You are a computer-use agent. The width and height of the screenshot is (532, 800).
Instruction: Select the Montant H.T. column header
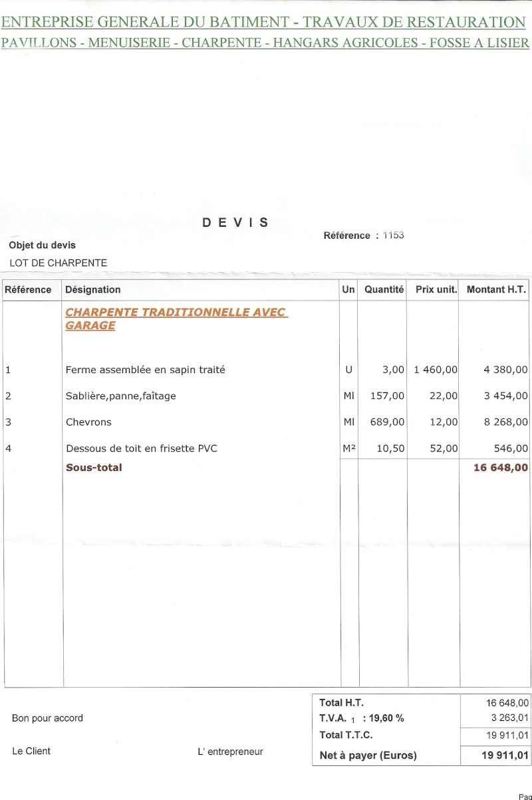pyautogui.click(x=496, y=289)
